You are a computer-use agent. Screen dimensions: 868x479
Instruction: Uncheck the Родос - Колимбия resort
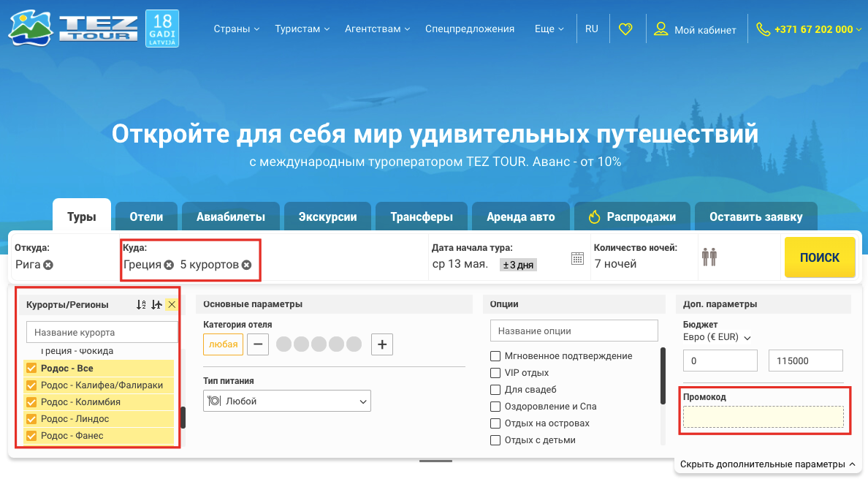click(x=31, y=402)
